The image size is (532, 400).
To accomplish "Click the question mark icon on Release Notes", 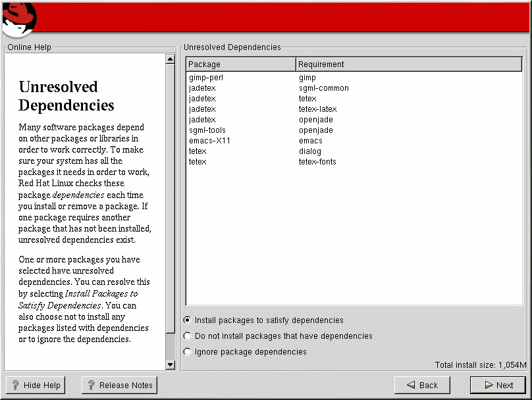I will click(91, 385).
